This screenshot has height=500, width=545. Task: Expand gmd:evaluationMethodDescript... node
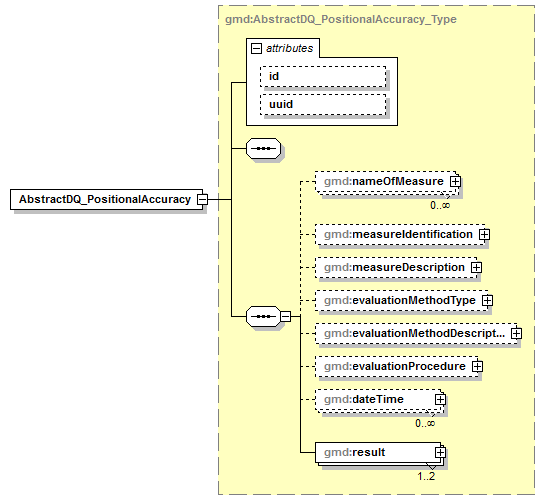click(x=516, y=334)
